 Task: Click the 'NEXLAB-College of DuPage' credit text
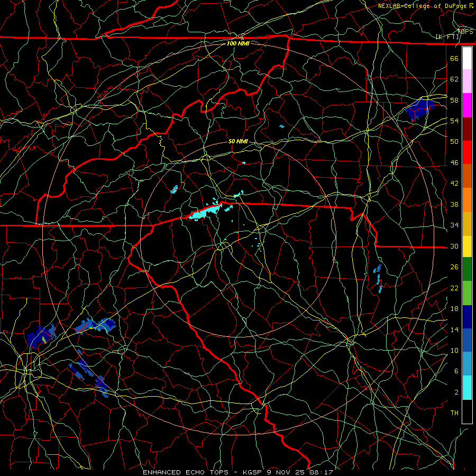[423, 6]
